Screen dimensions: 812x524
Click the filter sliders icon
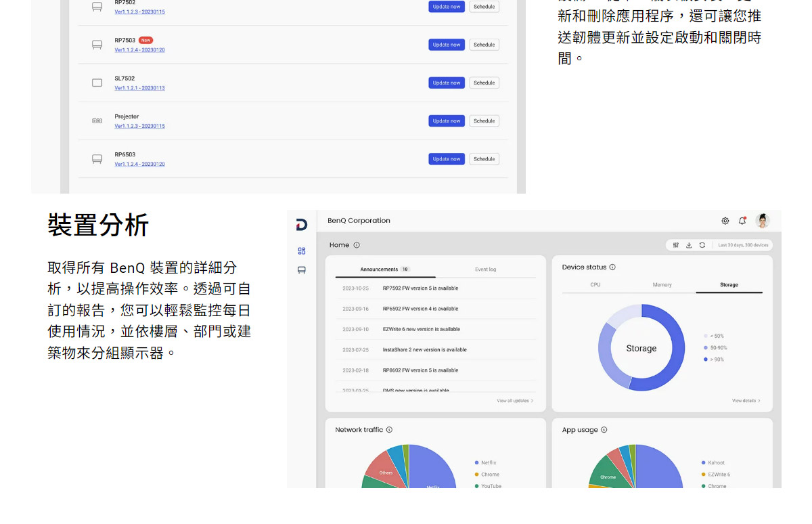(x=675, y=245)
